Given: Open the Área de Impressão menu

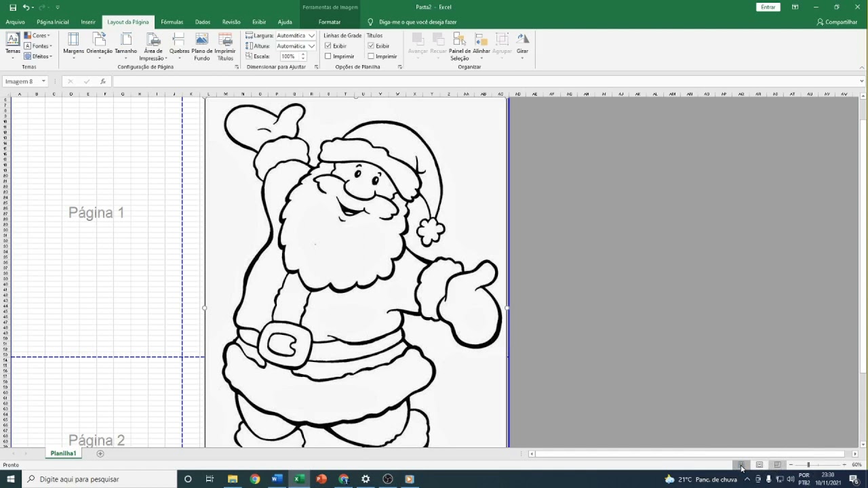Looking at the screenshot, I should click(x=153, y=46).
